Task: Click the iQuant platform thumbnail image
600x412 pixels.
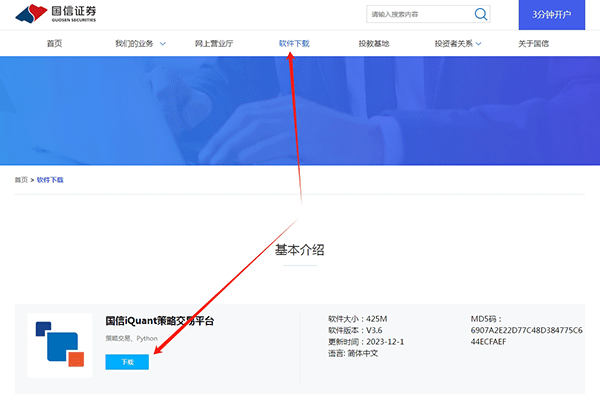Action: [x=60, y=345]
